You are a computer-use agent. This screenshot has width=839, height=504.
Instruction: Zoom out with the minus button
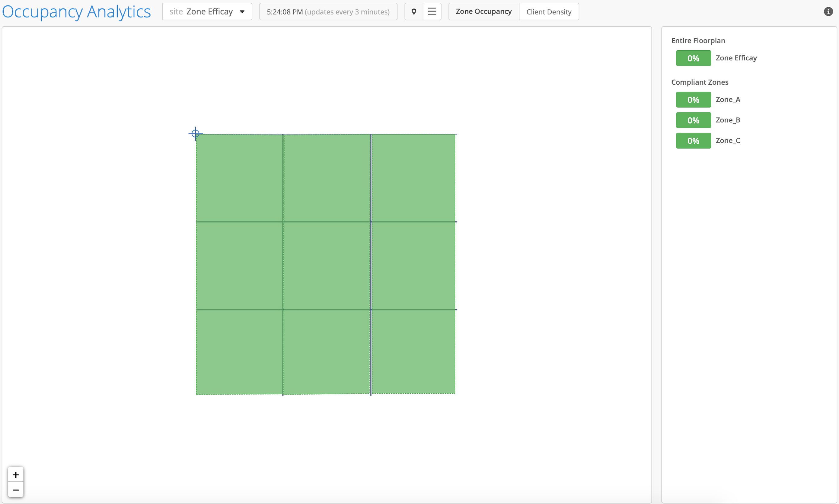16,490
